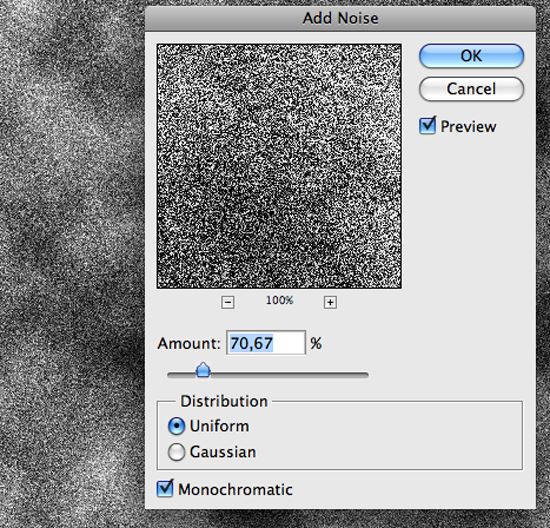Select Uniform distribution radio button

(176, 426)
